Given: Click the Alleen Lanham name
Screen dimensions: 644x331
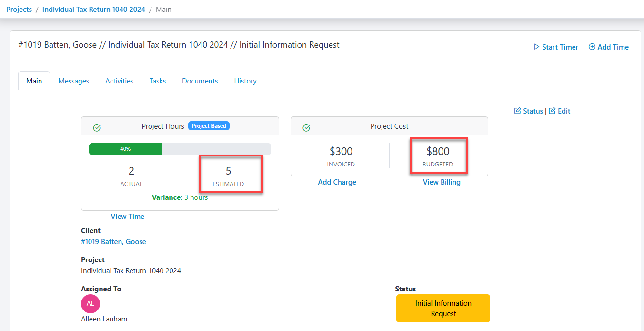Looking at the screenshot, I should click(104, 319).
